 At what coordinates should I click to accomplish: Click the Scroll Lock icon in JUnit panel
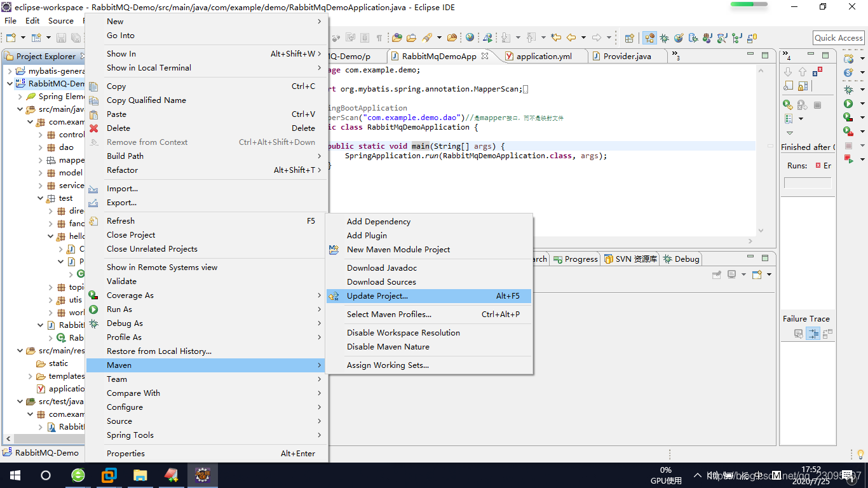coord(803,86)
